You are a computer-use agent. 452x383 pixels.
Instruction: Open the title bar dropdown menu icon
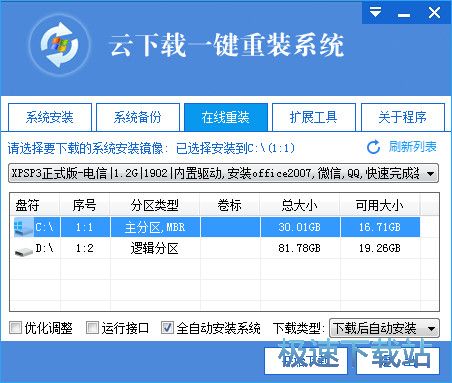tap(375, 13)
